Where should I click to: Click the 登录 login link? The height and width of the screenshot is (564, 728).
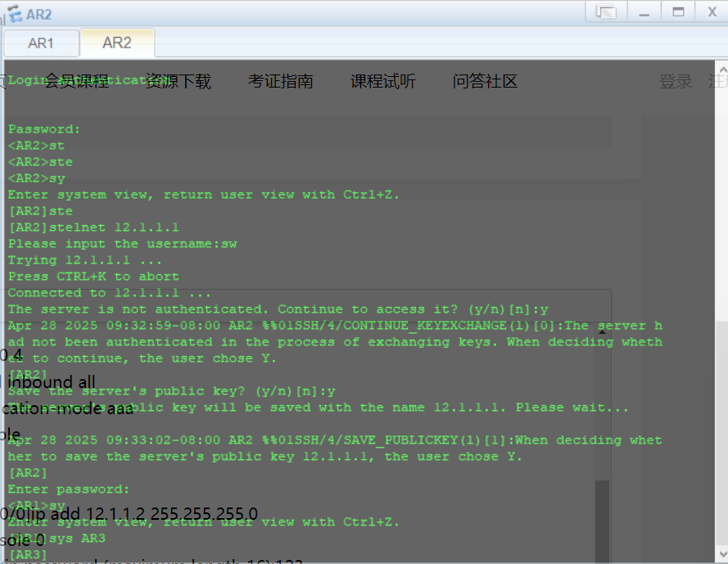click(676, 81)
